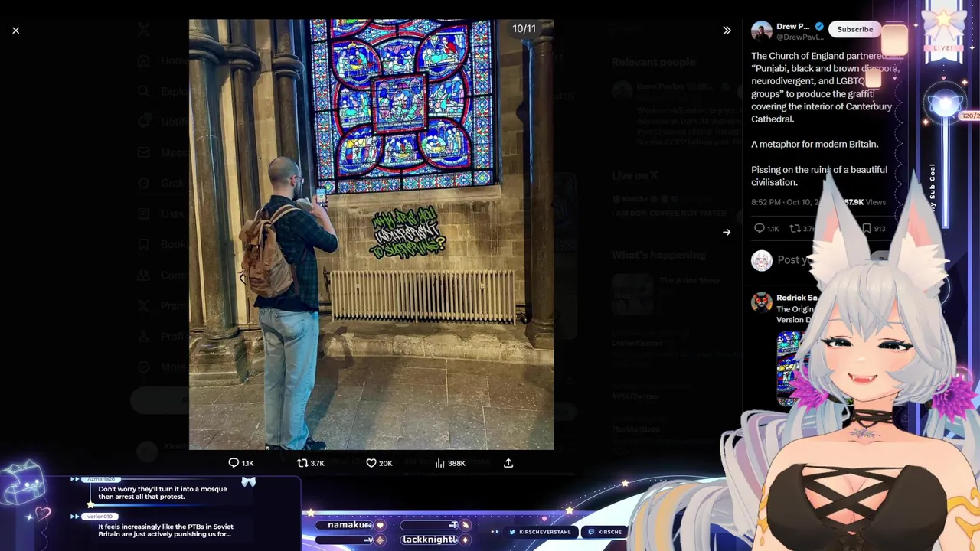
Task: Go to the next image arrow
Action: (x=727, y=232)
